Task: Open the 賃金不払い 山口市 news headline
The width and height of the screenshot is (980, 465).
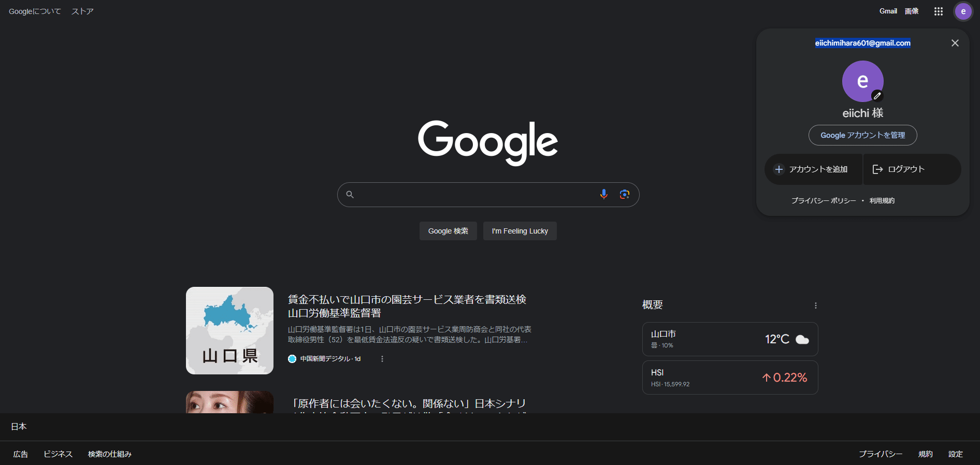Action: (x=407, y=306)
